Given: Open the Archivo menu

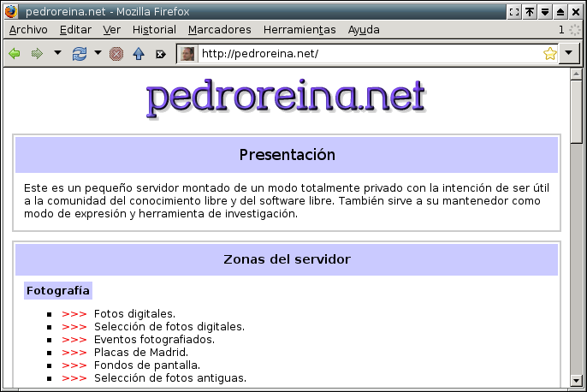Looking at the screenshot, I should 28,29.
